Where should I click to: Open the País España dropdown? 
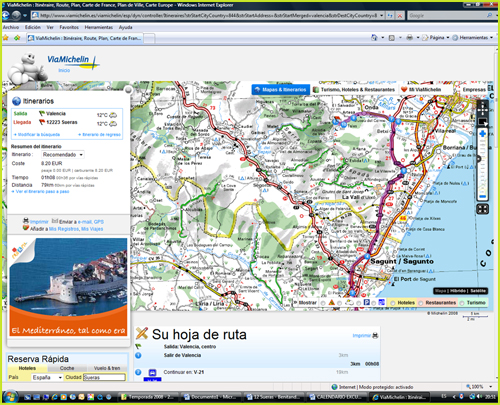[47, 377]
